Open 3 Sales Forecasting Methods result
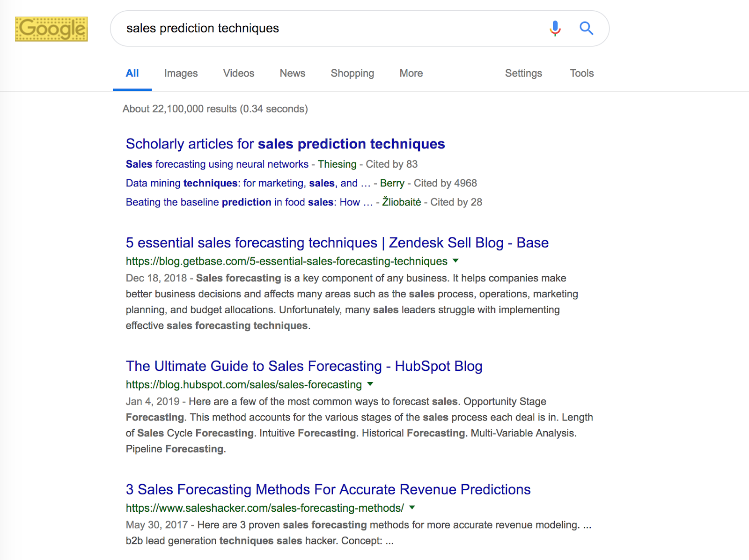 click(x=328, y=489)
